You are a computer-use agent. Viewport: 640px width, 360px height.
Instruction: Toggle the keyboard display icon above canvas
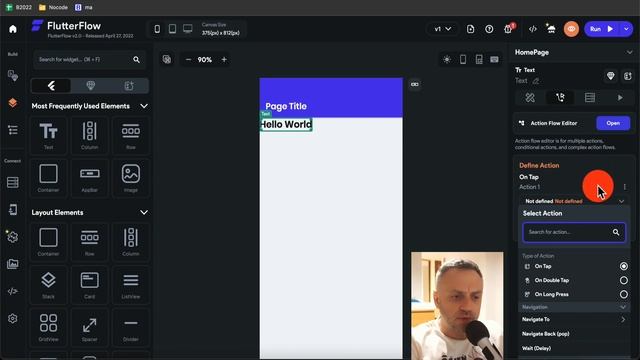point(494,60)
